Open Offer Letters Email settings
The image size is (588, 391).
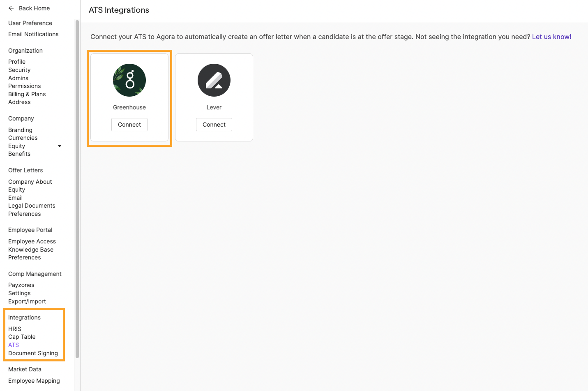15,198
